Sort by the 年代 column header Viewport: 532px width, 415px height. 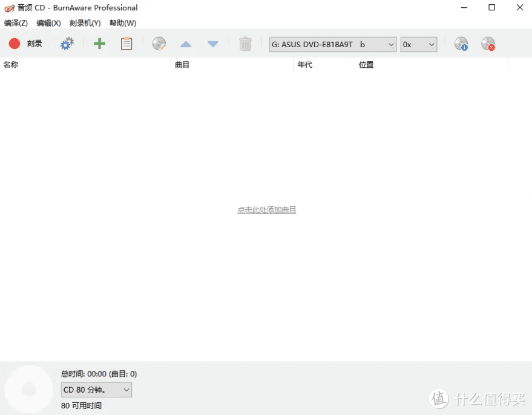[x=324, y=65]
